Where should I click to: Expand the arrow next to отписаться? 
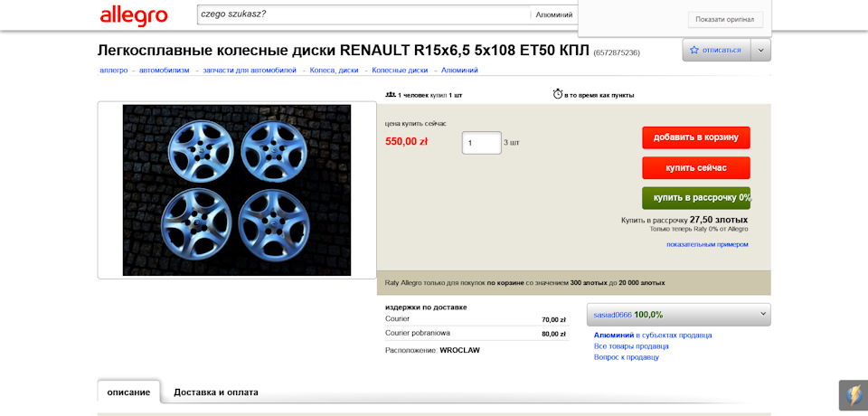click(x=760, y=50)
